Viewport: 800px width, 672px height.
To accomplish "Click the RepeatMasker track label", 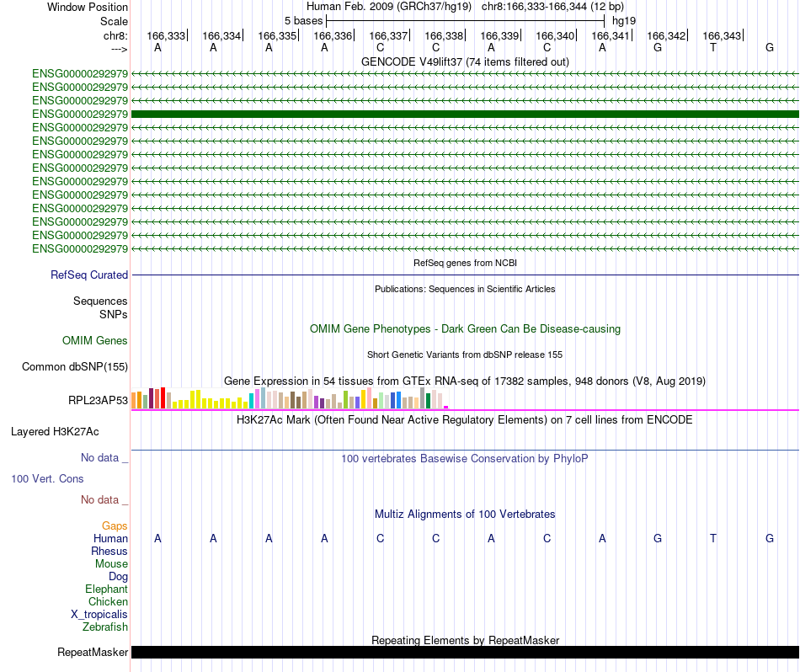I will click(93, 652).
